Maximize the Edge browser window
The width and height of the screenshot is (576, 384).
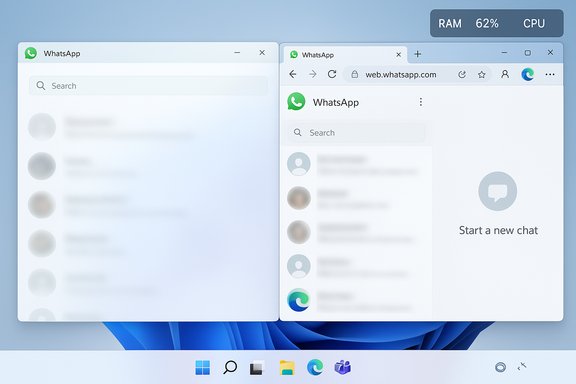528,53
